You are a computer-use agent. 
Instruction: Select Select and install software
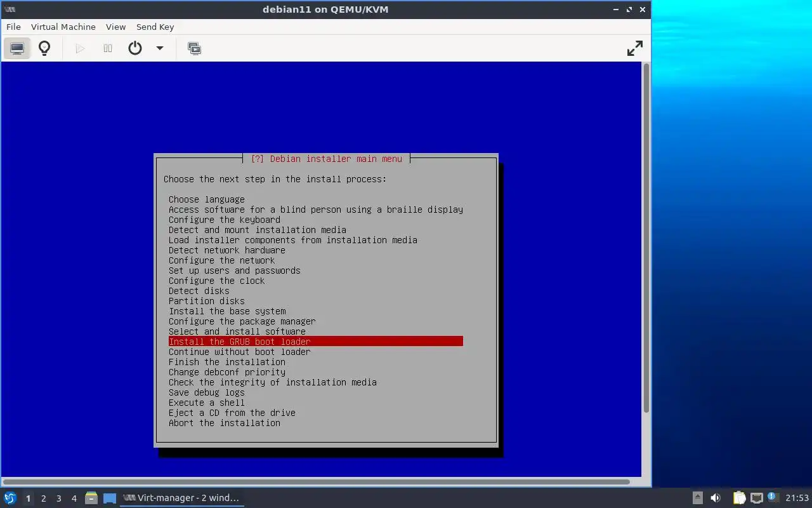[237, 331]
